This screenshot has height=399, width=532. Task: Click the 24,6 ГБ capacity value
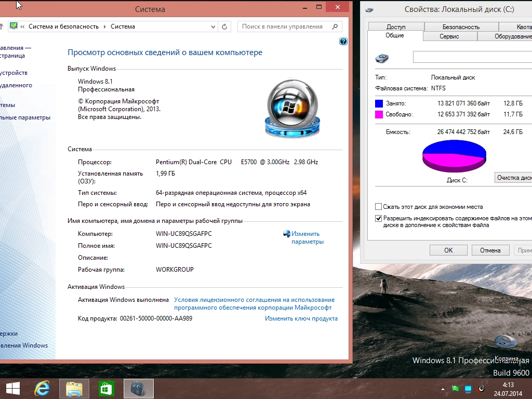tap(513, 131)
